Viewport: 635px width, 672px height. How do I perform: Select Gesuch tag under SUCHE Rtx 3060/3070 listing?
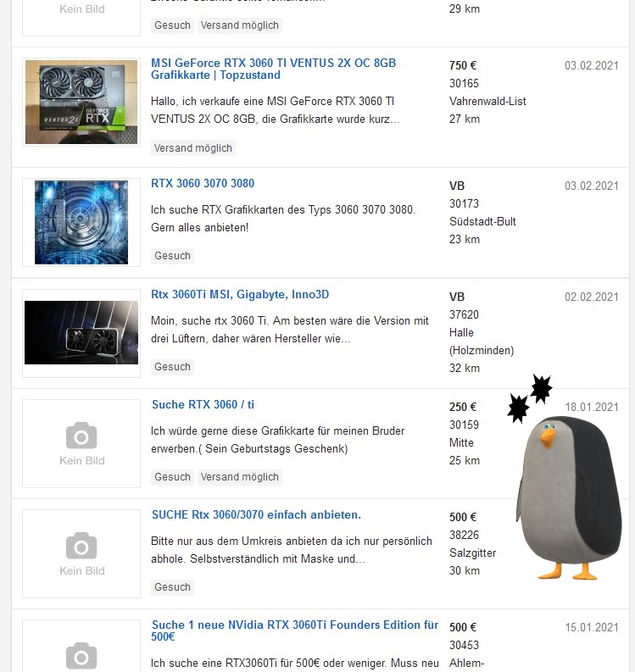(172, 587)
